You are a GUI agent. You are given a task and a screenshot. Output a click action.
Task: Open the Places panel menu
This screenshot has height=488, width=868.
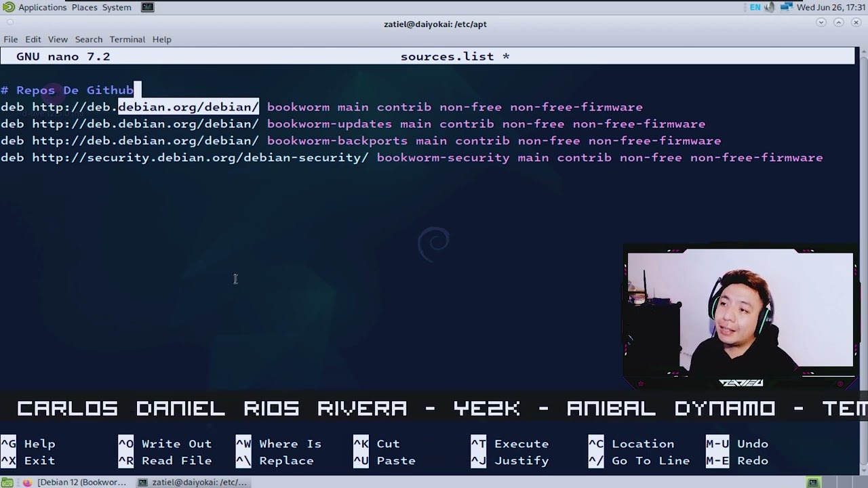pyautogui.click(x=85, y=7)
